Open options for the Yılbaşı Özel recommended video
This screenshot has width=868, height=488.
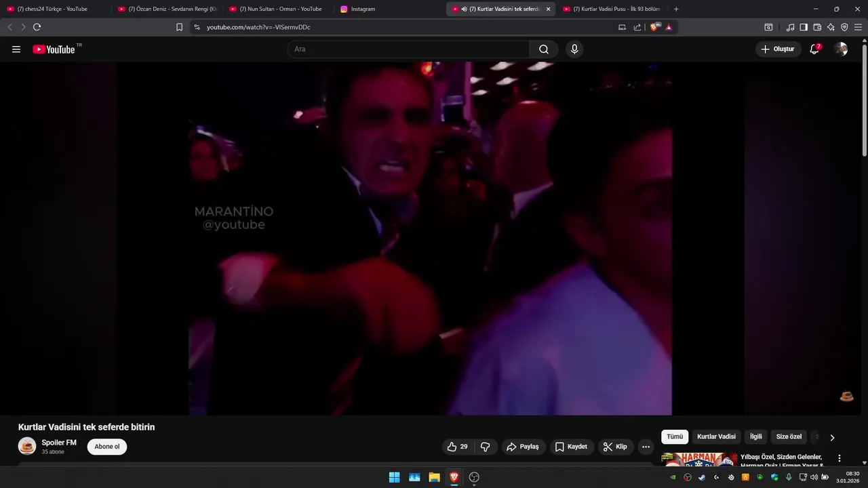[840, 458]
